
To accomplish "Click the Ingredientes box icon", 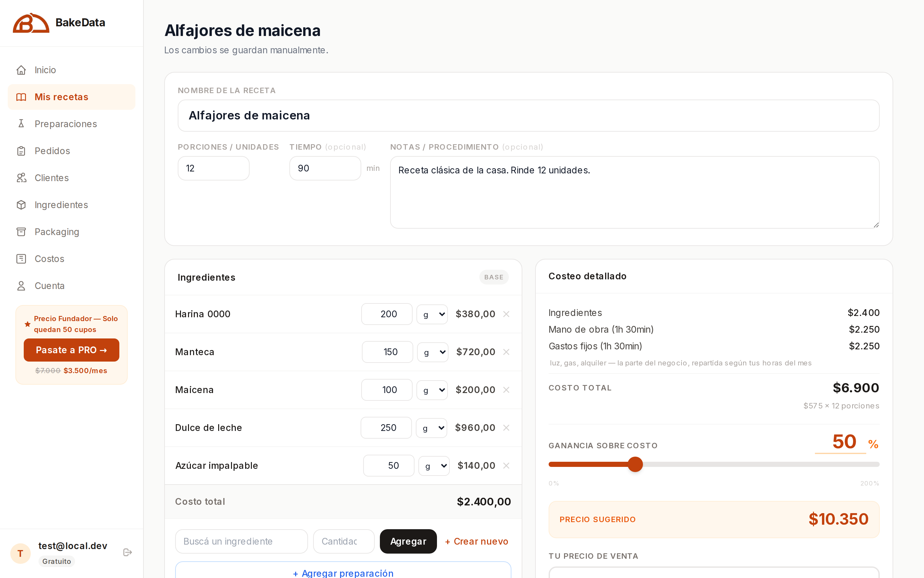I will 21,205.
